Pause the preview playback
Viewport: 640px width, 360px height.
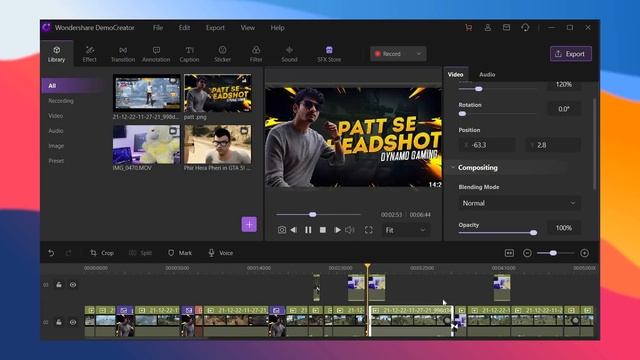308,230
